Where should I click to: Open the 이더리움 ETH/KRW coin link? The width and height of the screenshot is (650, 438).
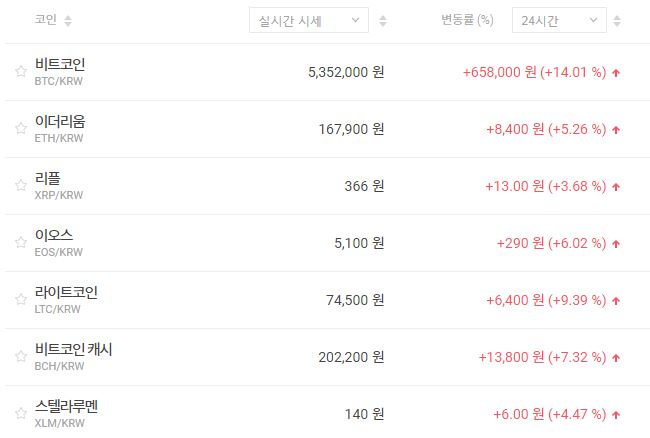pyautogui.click(x=60, y=128)
